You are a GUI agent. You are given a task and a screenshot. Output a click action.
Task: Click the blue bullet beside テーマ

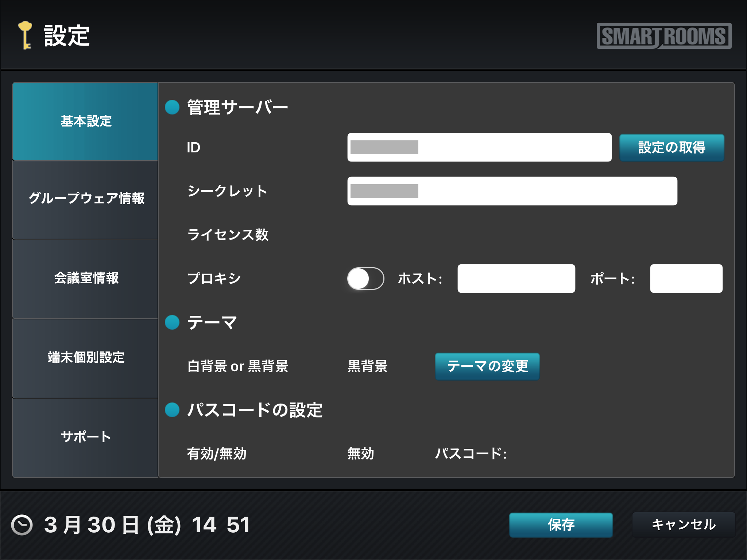click(172, 322)
